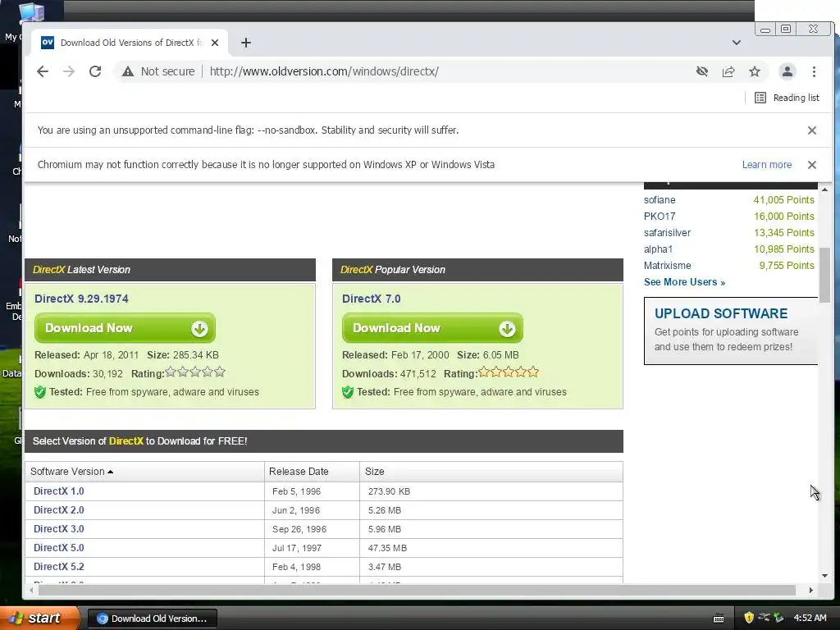
Task: Click the security shield tray icon
Action: [748, 619]
